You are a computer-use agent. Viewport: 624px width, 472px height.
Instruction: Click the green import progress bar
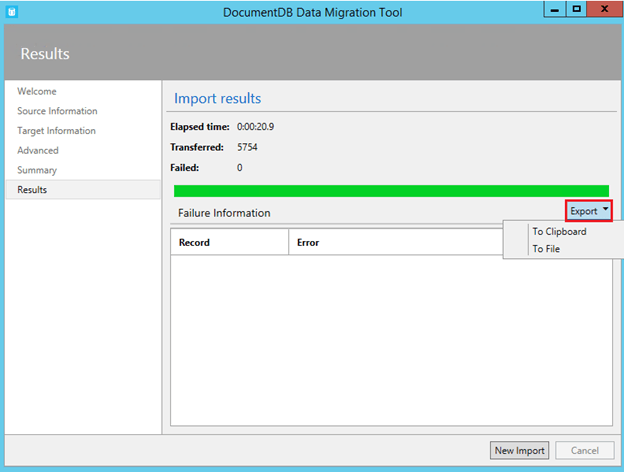pos(390,191)
